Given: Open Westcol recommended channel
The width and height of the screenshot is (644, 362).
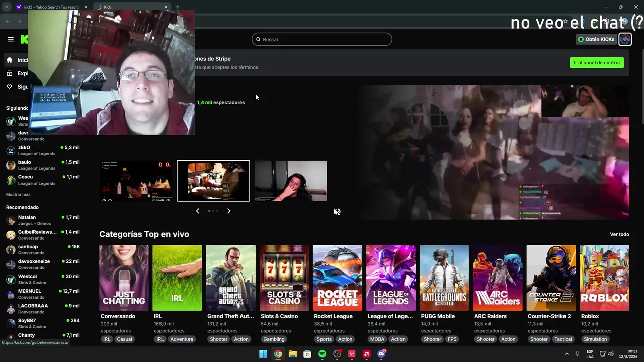Looking at the screenshot, I should coord(43,279).
